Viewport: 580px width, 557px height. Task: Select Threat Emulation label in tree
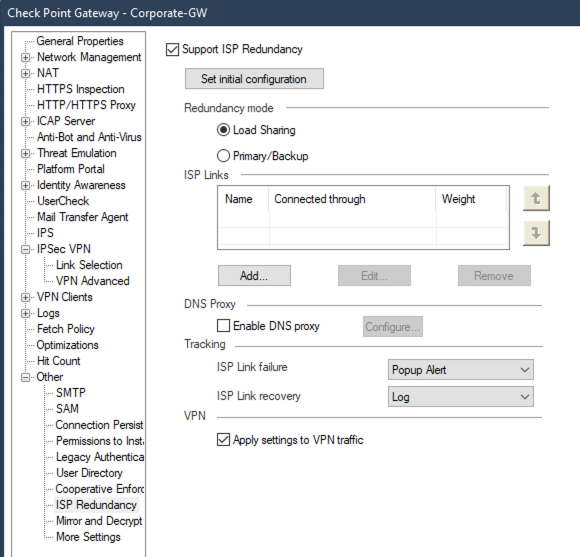point(77,153)
